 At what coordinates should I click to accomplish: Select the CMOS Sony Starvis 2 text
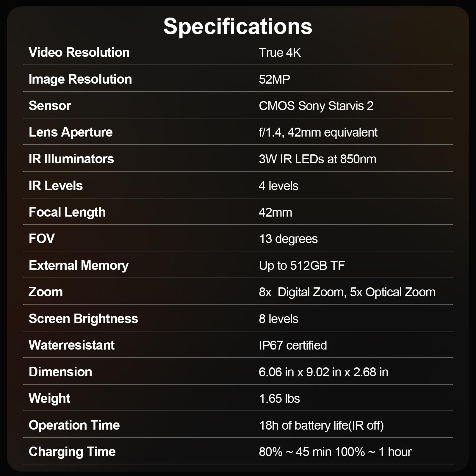(316, 106)
